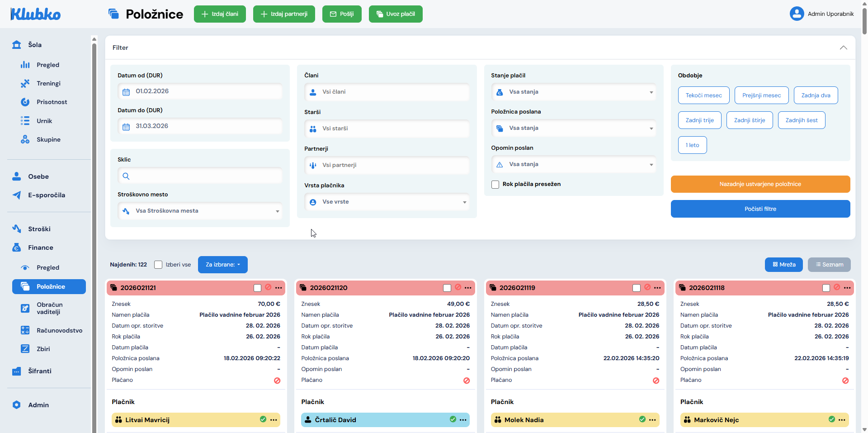868x433 pixels.
Task: Click the Uvoz plačil button
Action: pyautogui.click(x=396, y=14)
